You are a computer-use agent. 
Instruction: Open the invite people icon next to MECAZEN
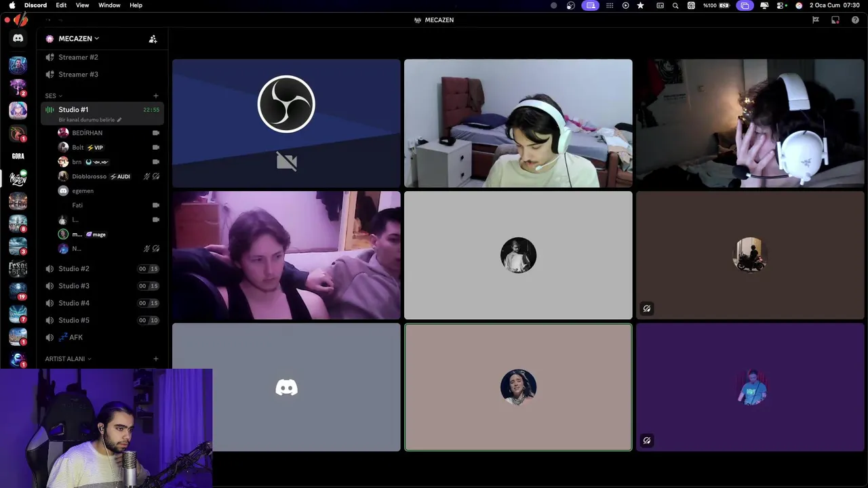coord(153,39)
